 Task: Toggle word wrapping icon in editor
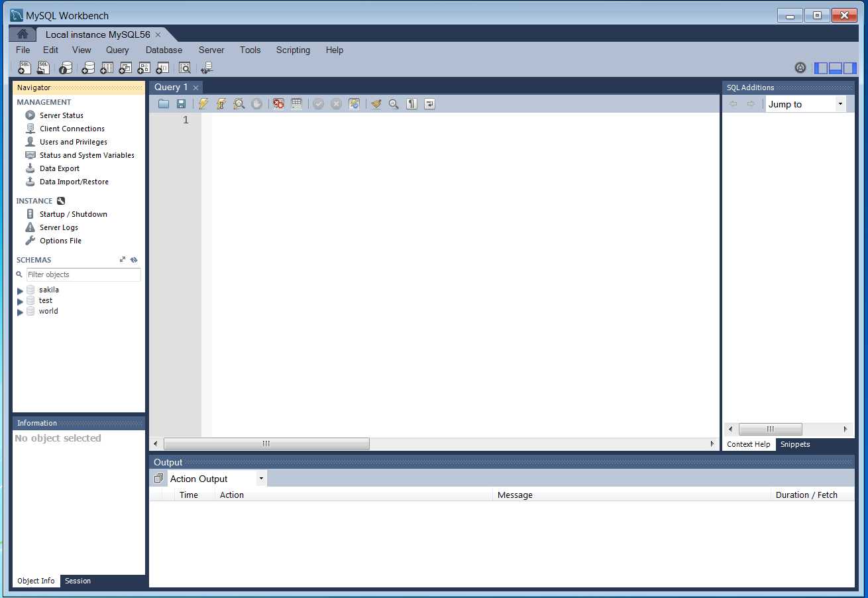click(429, 104)
